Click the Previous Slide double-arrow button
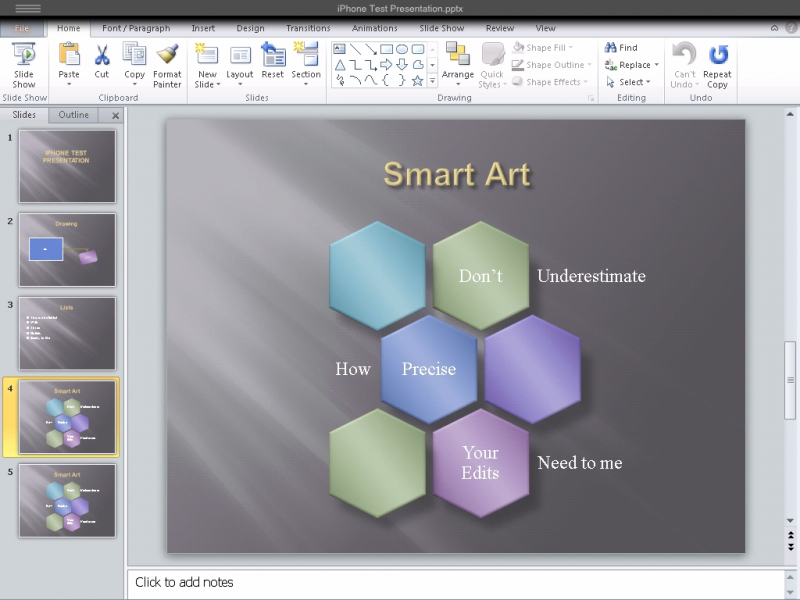 (790, 535)
